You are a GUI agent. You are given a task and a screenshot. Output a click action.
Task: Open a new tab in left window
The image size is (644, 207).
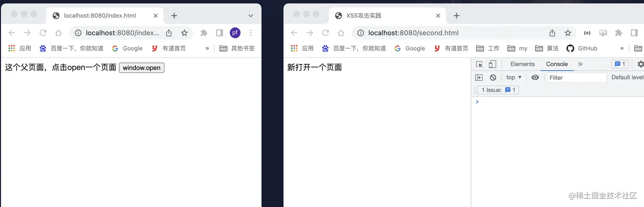(x=174, y=16)
